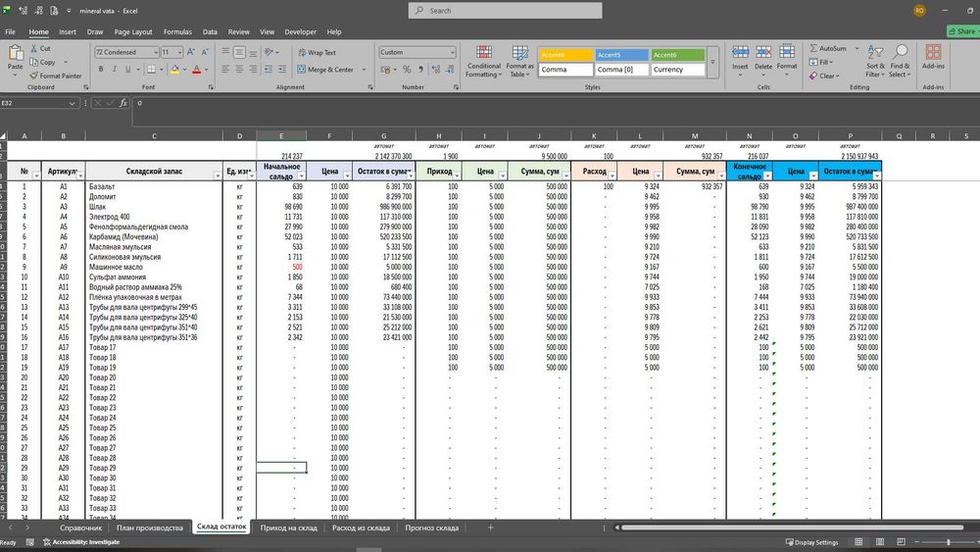Switch to the Insert ribbon tab
Screen dimensions: 980x552
68,32
